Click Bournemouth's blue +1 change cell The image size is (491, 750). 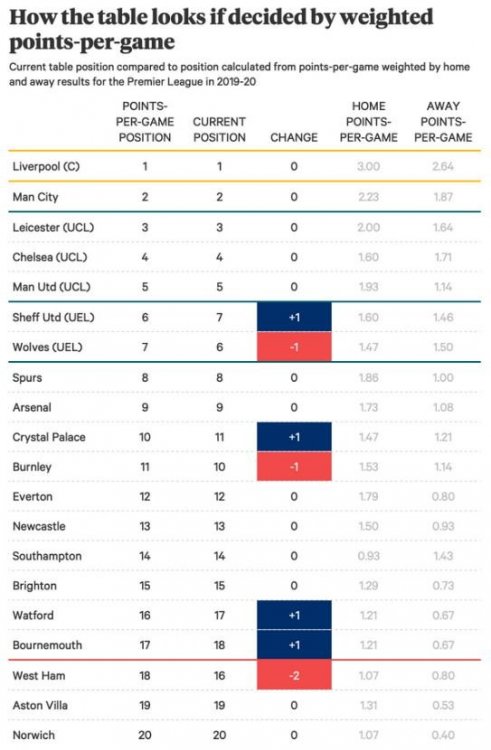295,645
